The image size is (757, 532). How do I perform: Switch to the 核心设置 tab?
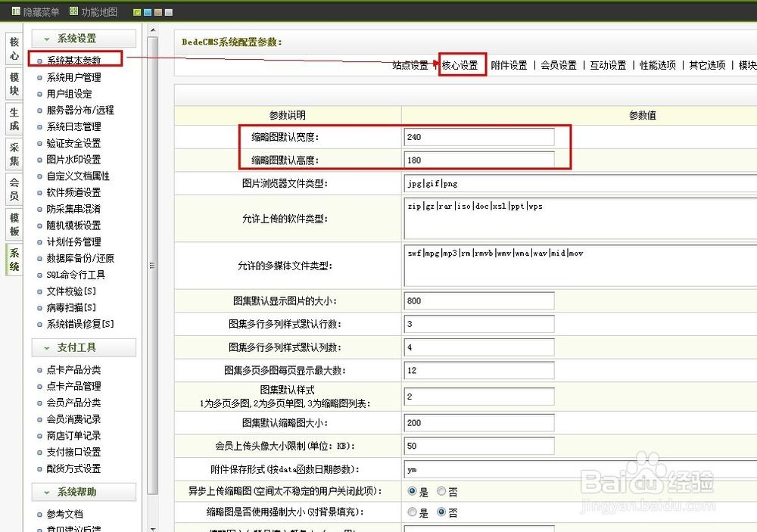coord(460,65)
